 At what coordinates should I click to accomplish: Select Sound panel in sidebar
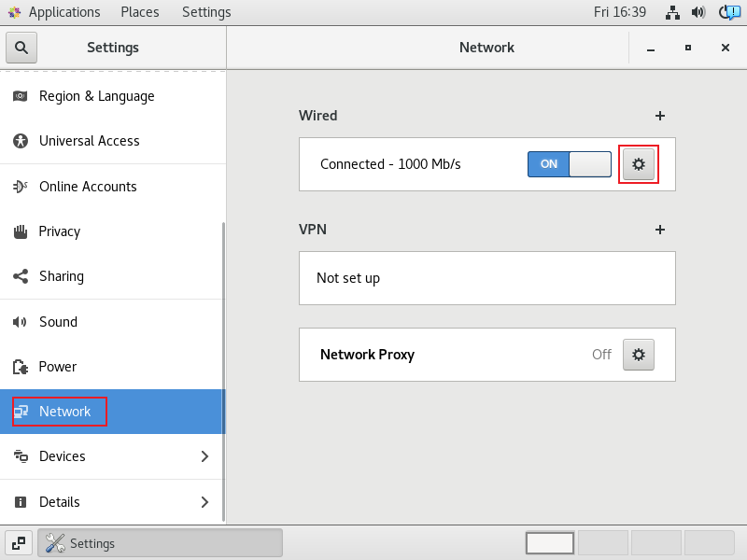112,322
